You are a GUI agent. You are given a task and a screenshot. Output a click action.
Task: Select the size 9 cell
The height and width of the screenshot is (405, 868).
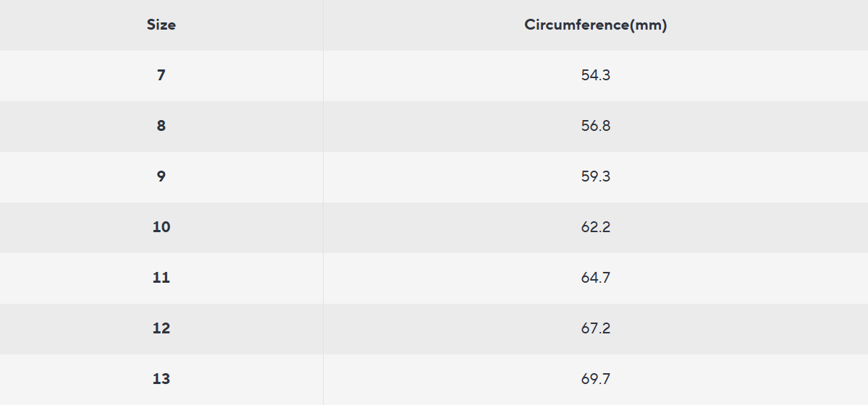pyautogui.click(x=161, y=176)
